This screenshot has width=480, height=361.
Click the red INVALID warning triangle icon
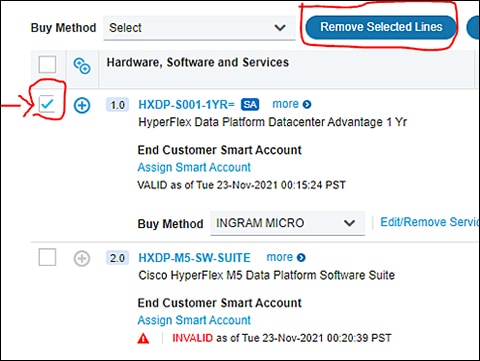point(143,339)
